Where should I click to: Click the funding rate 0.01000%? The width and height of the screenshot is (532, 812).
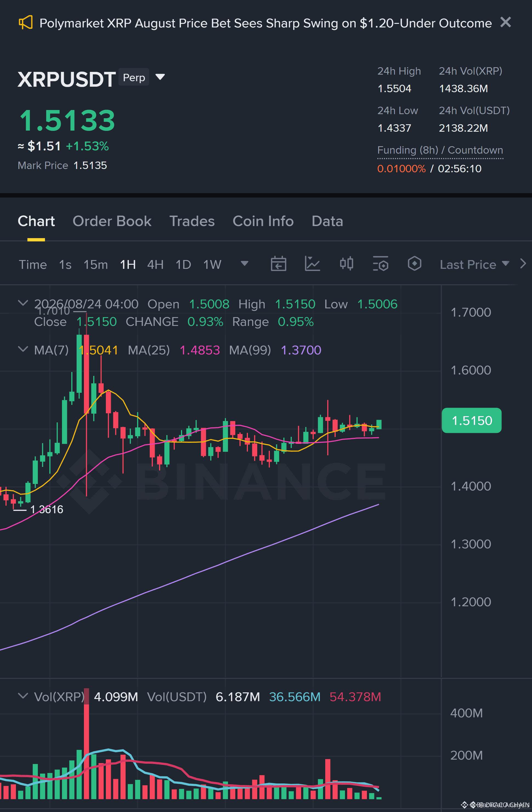[x=401, y=168]
